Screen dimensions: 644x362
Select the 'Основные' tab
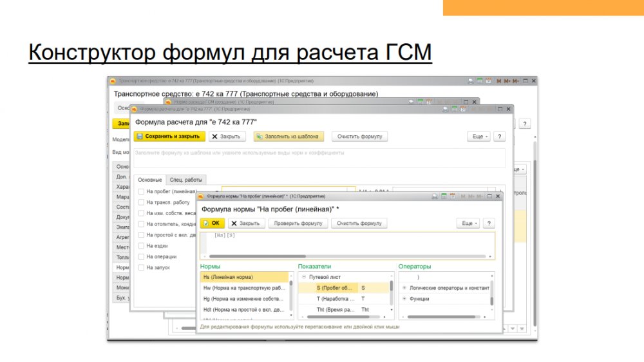coord(149,180)
